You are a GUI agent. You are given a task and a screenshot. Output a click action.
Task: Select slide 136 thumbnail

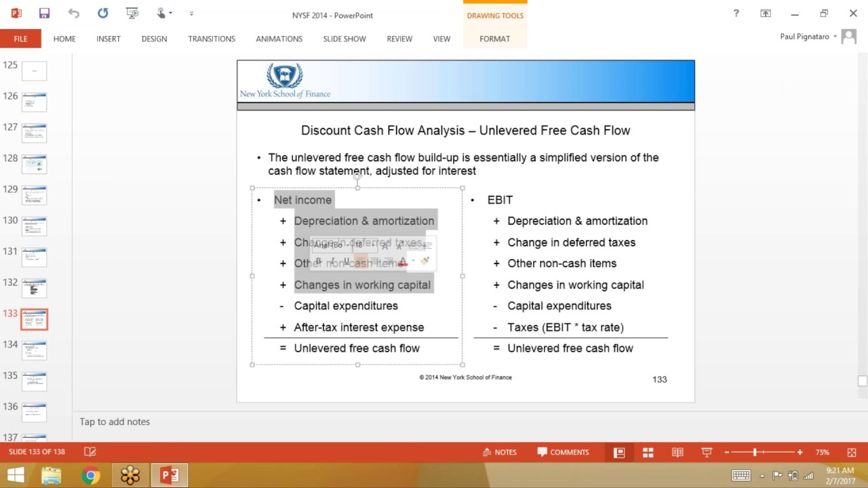34,413
